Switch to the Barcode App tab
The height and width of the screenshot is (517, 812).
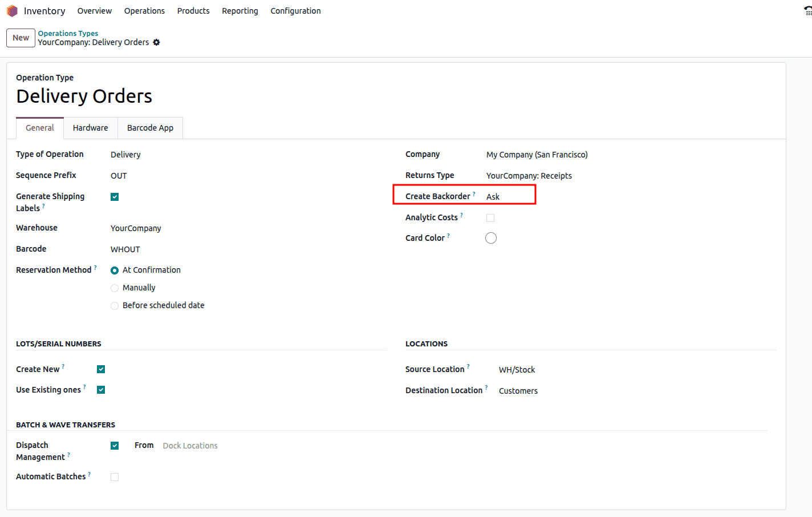click(x=150, y=128)
